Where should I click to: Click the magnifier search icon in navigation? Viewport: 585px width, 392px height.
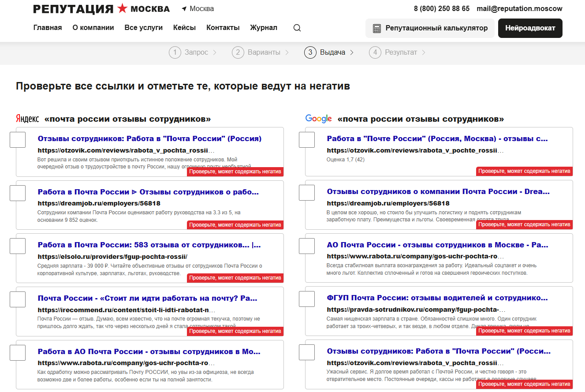pos(297,28)
